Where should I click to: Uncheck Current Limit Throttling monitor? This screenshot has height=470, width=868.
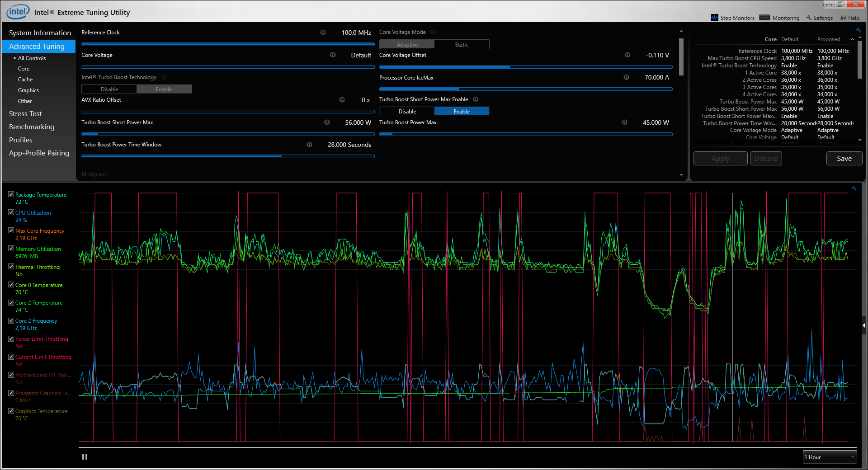[11, 357]
